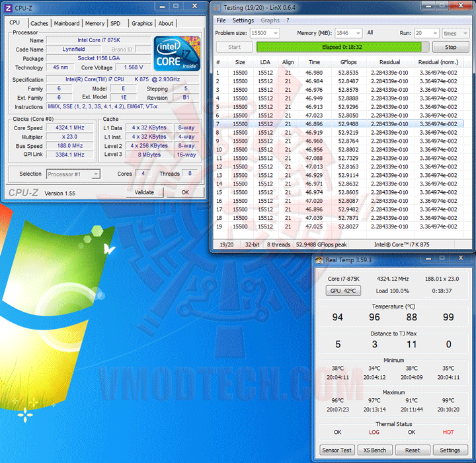Click the Elapsed 0:18:32 progress bar

[342, 47]
